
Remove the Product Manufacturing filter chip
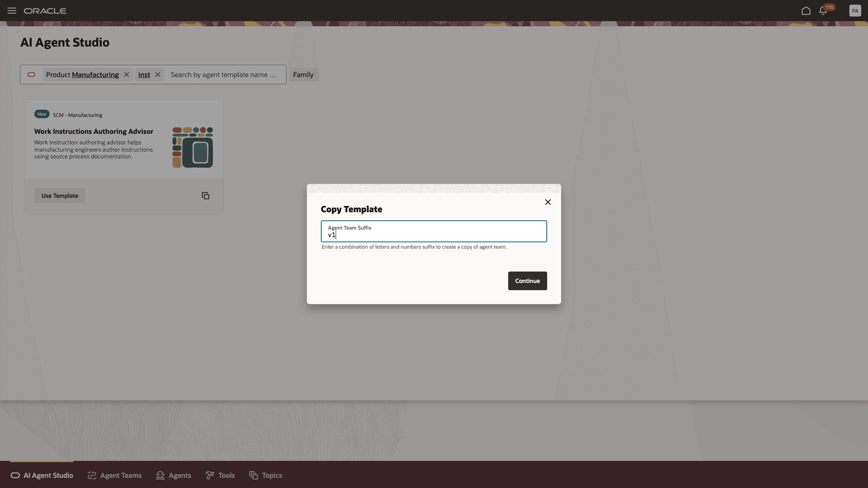[126, 75]
